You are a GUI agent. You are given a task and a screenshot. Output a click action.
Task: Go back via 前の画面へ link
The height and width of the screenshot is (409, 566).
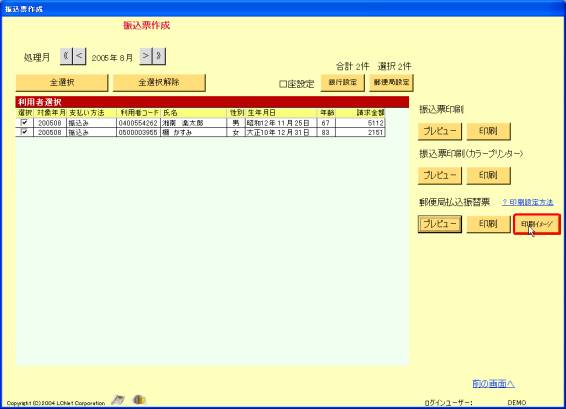tap(493, 383)
